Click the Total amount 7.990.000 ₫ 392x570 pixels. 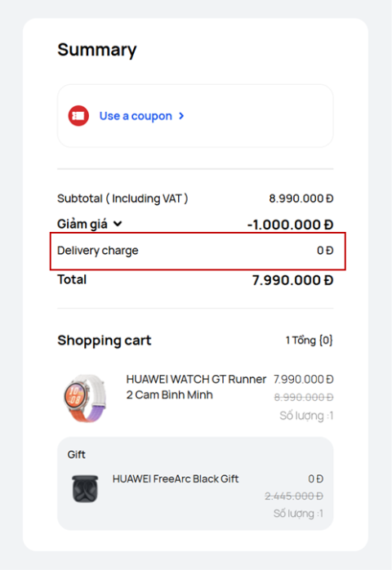tap(292, 280)
